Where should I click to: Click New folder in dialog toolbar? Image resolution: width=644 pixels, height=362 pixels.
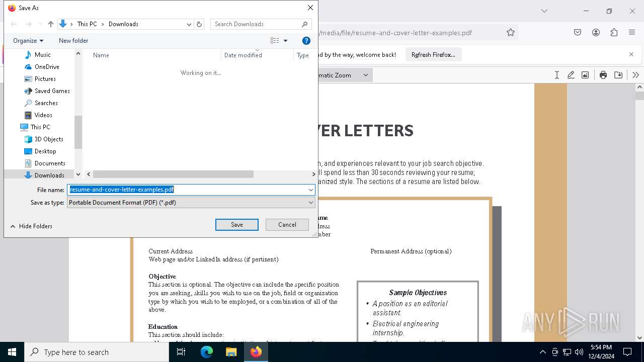point(73,41)
